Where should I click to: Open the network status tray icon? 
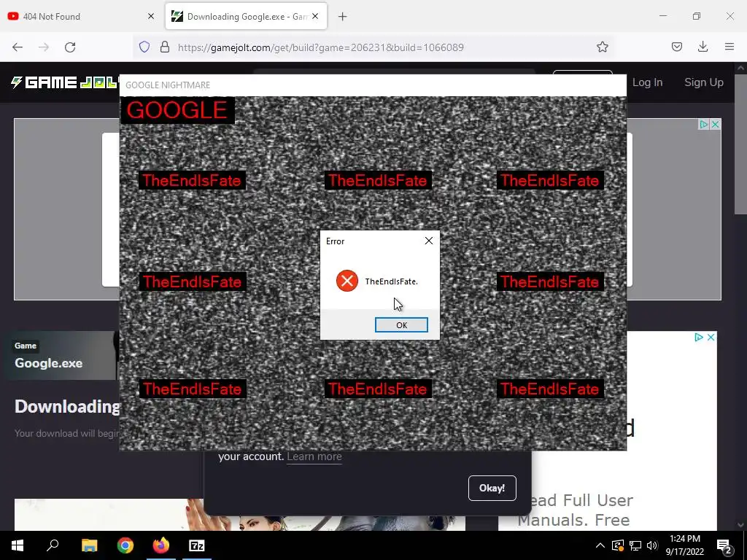635,545
